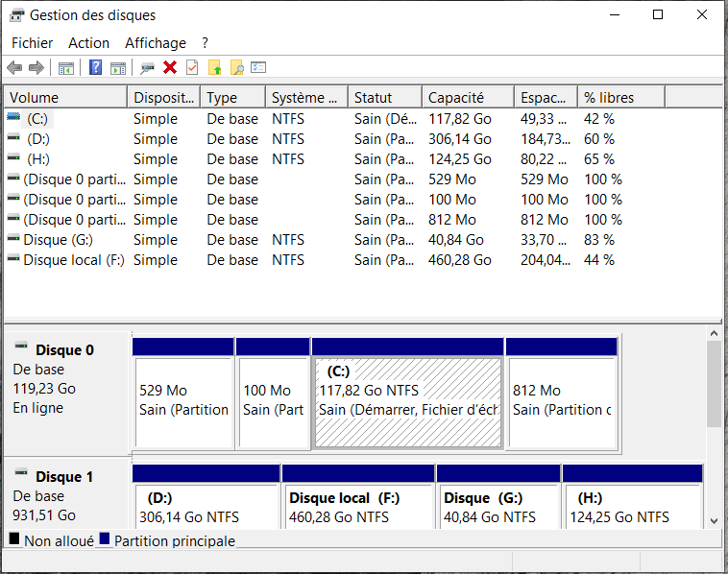Click the yellow folder with green arrow icon
The height and width of the screenshot is (574, 728).
point(214,67)
